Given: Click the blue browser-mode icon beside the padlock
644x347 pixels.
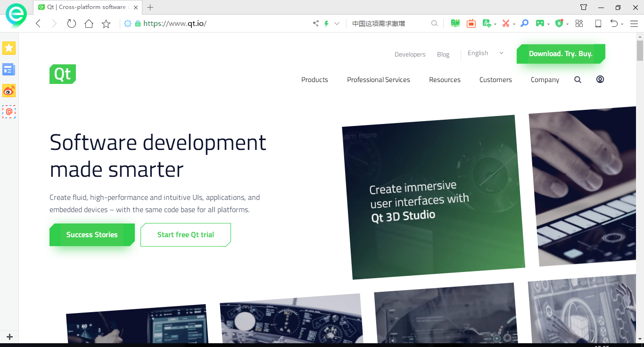Looking at the screenshot, I should 128,24.
